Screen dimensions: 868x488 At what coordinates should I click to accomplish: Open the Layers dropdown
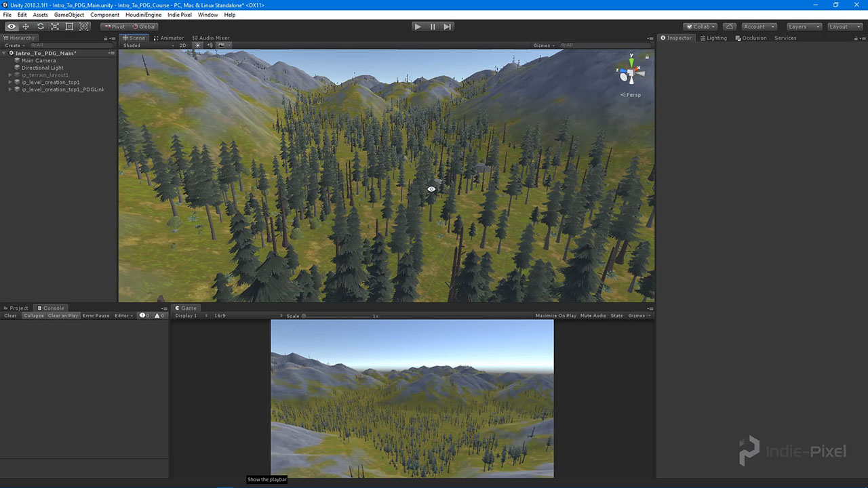click(804, 26)
